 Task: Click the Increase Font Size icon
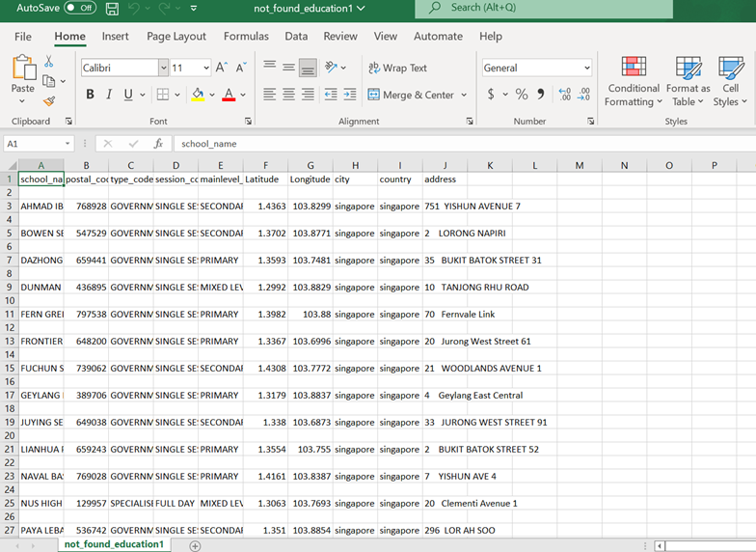[x=222, y=68]
